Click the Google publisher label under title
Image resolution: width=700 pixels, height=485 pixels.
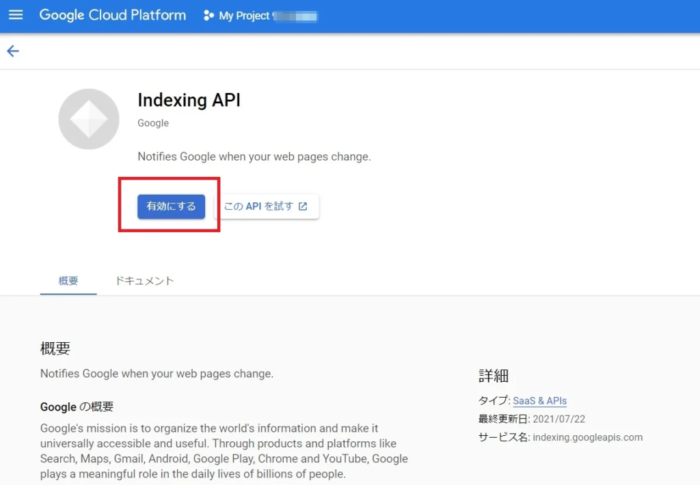coord(153,123)
